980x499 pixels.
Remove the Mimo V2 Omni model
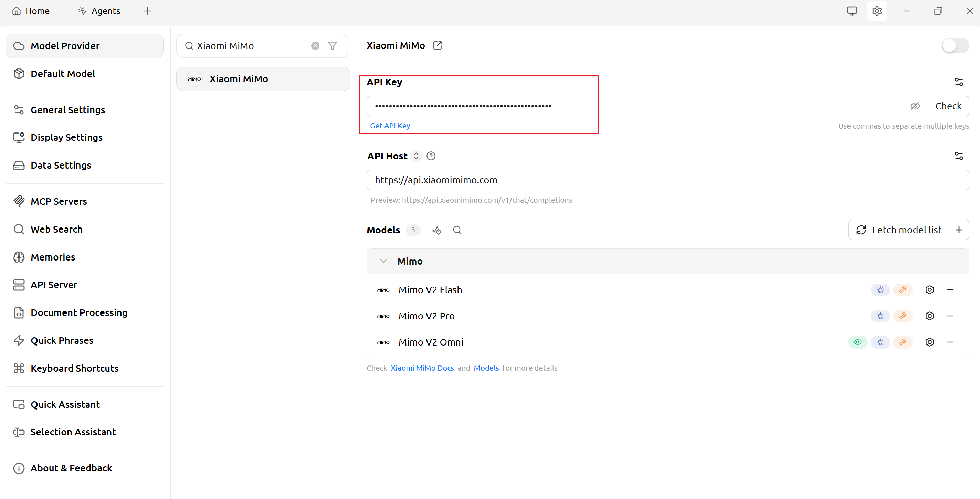click(x=950, y=342)
